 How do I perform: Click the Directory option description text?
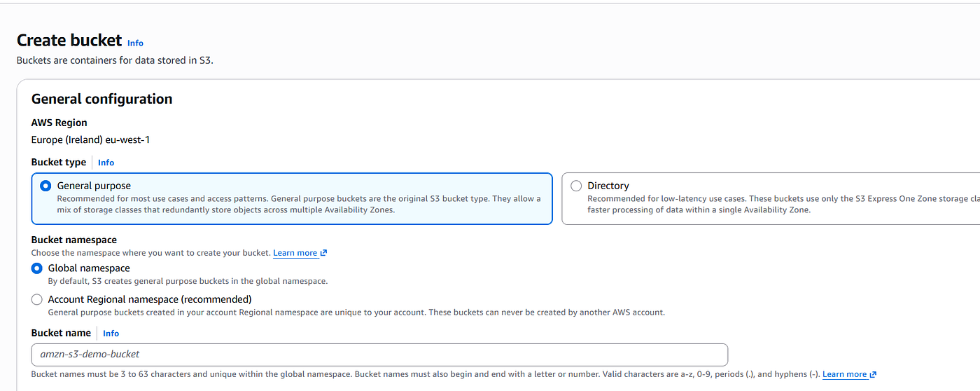783,204
